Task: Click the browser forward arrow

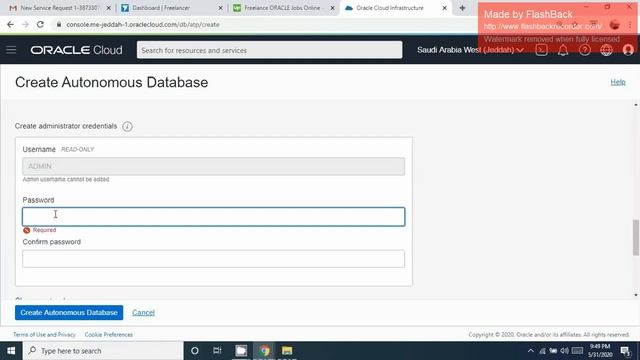Action: pyautogui.click(x=25, y=24)
